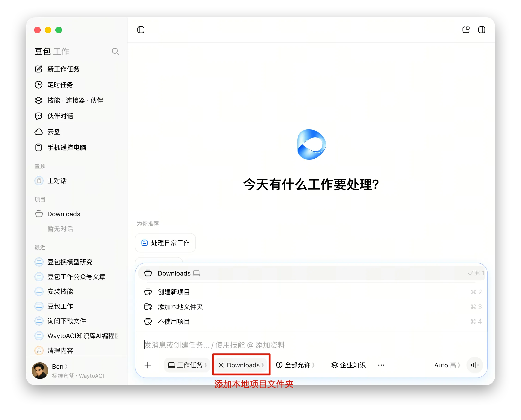Click the 清理内容 orange chat icon
Screen dimensions: 521x420
[x=39, y=351]
